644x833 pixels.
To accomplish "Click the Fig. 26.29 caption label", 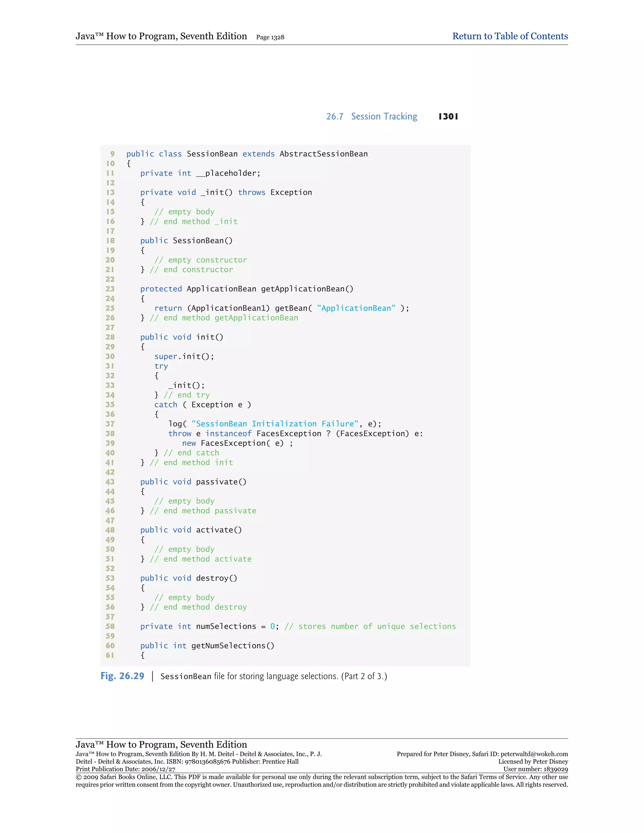I will [x=122, y=676].
